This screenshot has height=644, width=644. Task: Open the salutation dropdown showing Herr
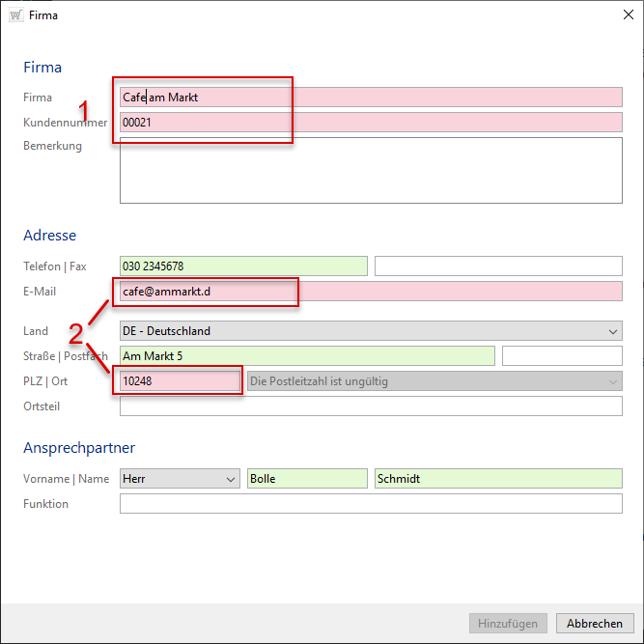tap(180, 479)
